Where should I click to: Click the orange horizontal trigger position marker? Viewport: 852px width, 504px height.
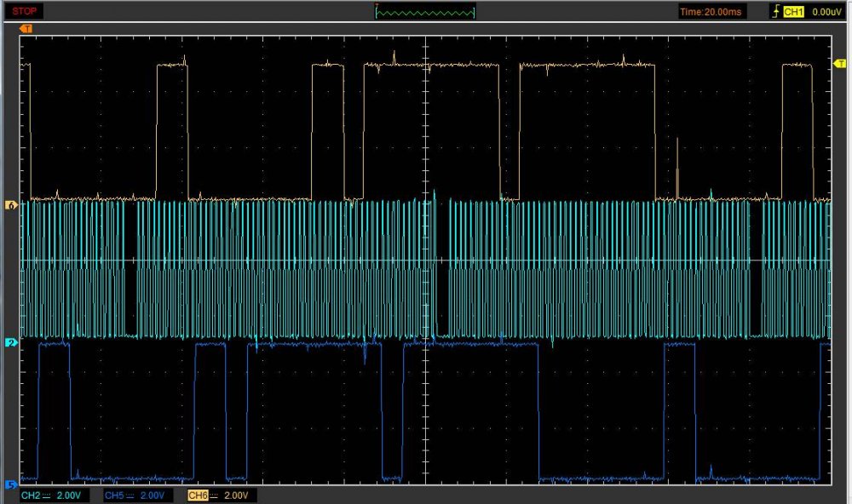pos(25,29)
